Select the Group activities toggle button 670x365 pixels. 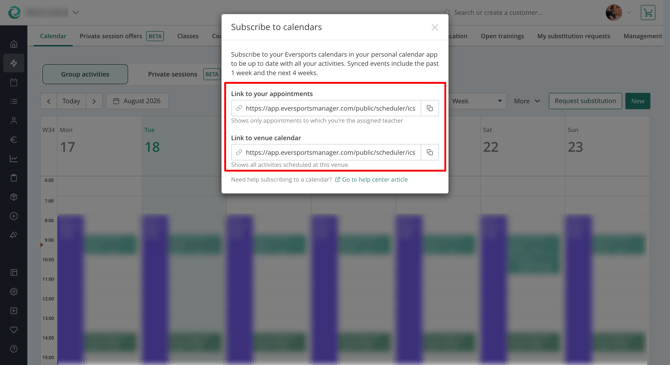pos(85,74)
